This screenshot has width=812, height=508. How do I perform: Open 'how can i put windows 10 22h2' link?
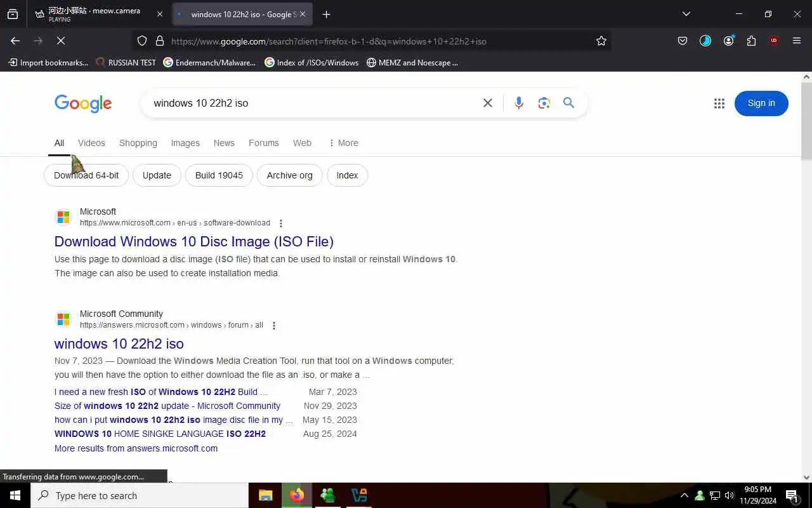[x=174, y=420]
